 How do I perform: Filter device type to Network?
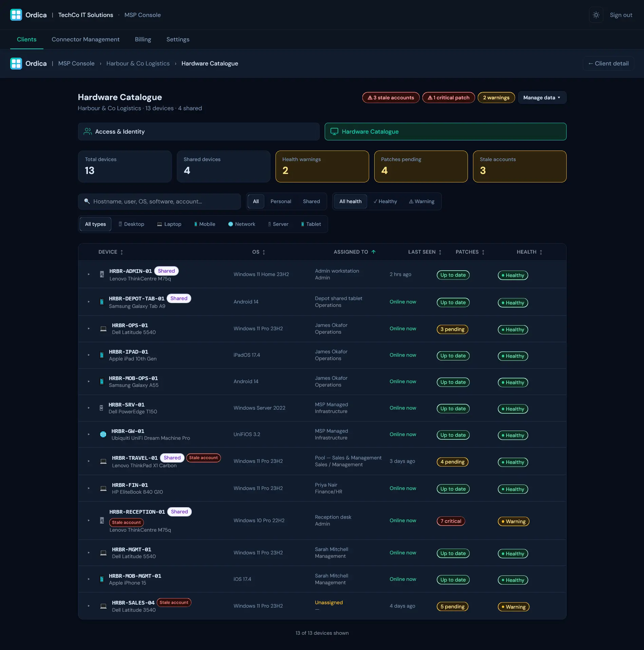(242, 224)
